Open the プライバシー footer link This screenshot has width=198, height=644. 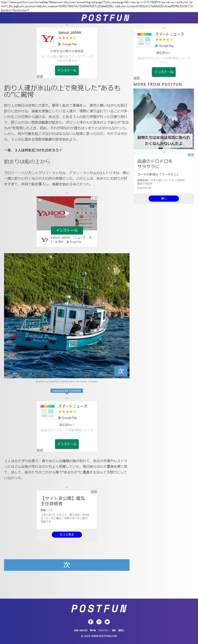click(104, 630)
